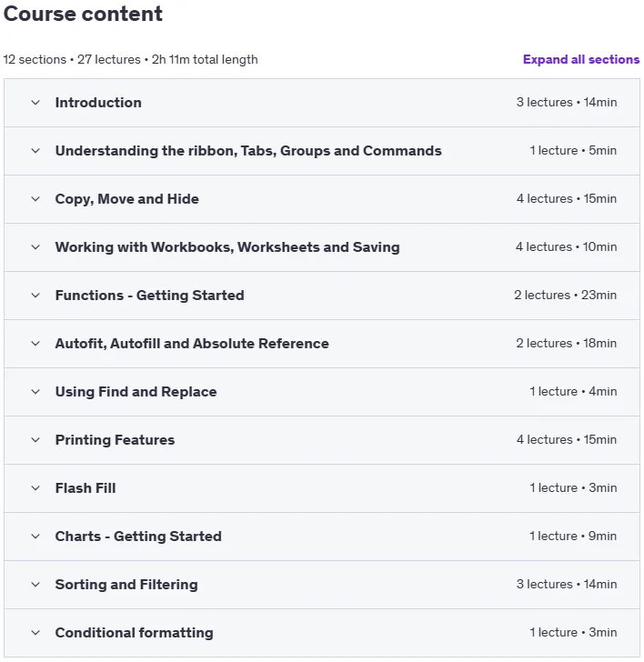This screenshot has height=662, width=644.
Task: Click Flash Fill section heading
Action: point(86,488)
